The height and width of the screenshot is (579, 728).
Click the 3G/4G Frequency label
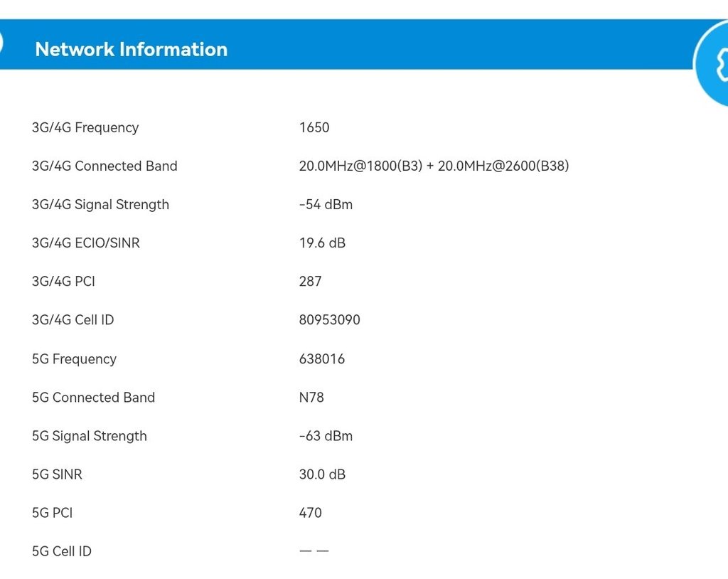pyautogui.click(x=85, y=128)
